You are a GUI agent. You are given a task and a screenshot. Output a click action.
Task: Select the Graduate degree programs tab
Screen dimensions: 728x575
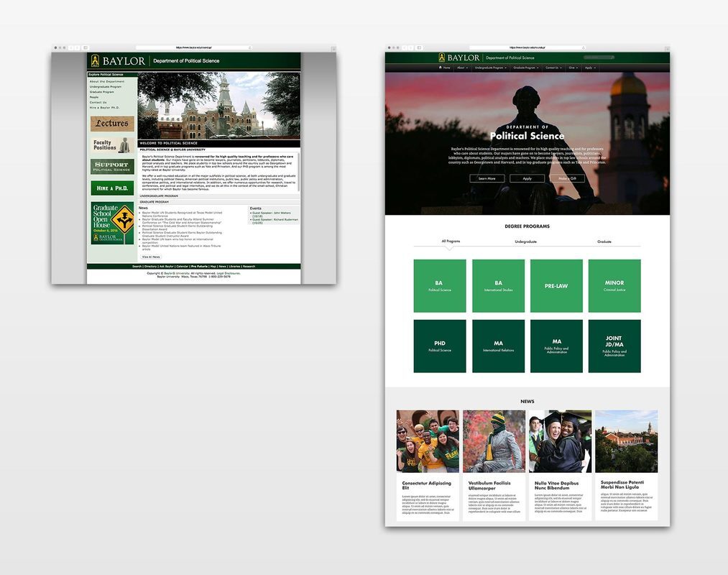604,241
